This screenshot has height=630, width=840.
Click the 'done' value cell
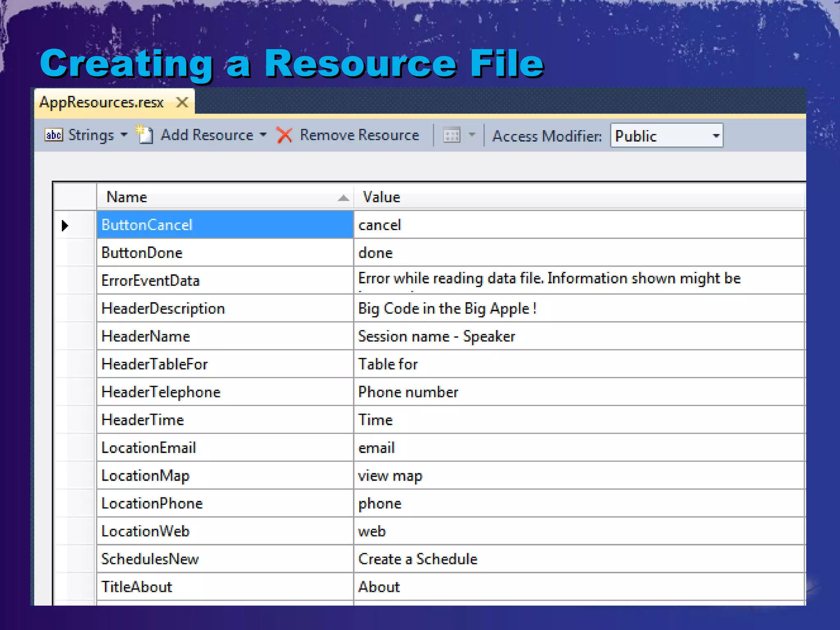pos(579,253)
